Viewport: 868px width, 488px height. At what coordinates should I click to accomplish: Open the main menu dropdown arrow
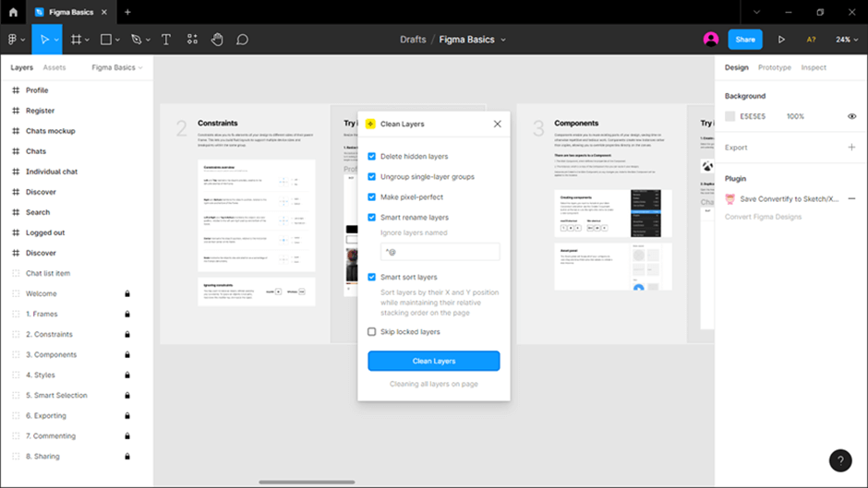[x=23, y=40]
